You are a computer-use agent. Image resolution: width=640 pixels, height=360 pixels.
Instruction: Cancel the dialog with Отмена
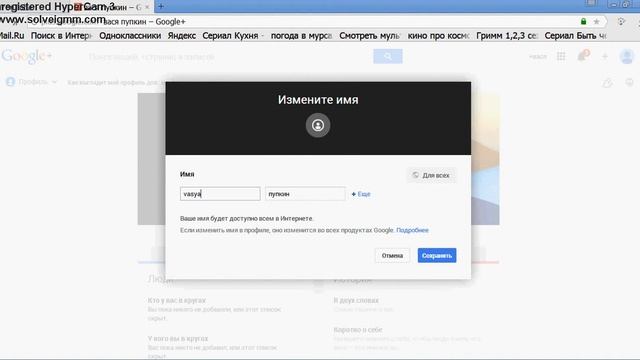coord(392,256)
